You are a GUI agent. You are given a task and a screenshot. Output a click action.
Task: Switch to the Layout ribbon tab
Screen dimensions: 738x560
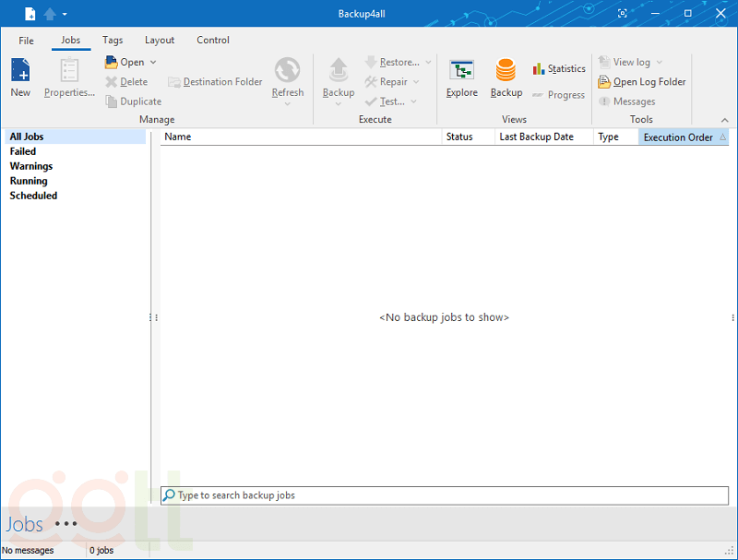coord(160,41)
